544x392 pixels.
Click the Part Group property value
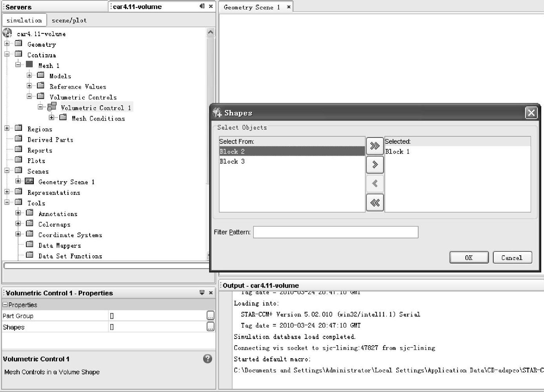click(x=157, y=315)
